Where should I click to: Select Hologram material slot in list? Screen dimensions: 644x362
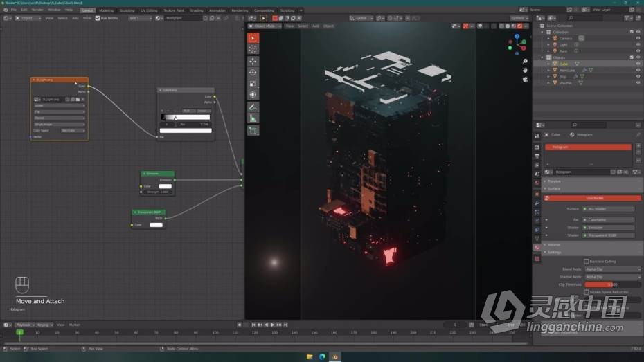pos(588,147)
